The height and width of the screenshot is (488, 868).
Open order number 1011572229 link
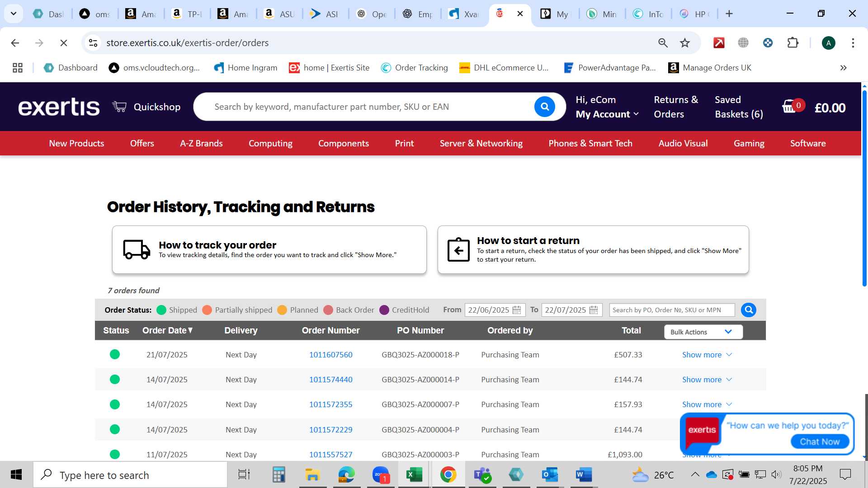(x=330, y=430)
